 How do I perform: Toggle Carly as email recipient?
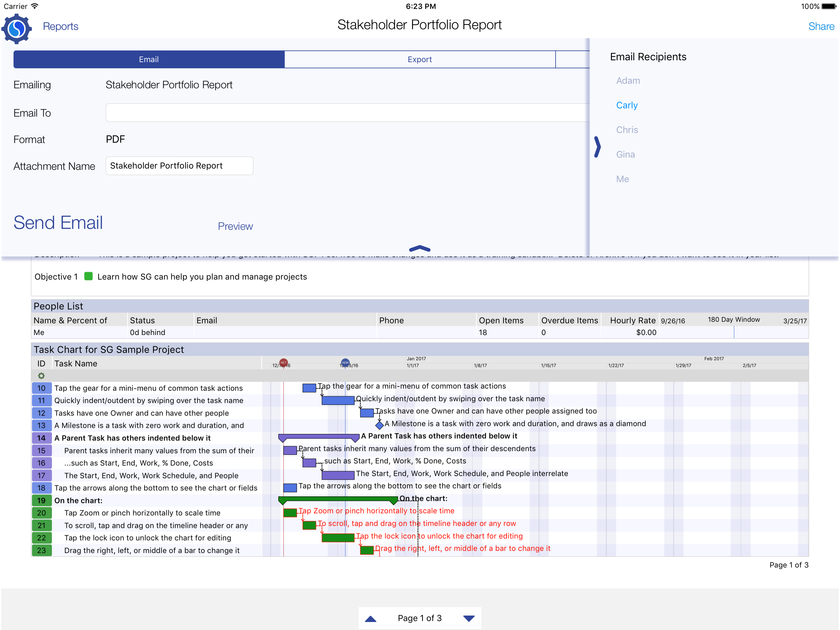click(627, 105)
